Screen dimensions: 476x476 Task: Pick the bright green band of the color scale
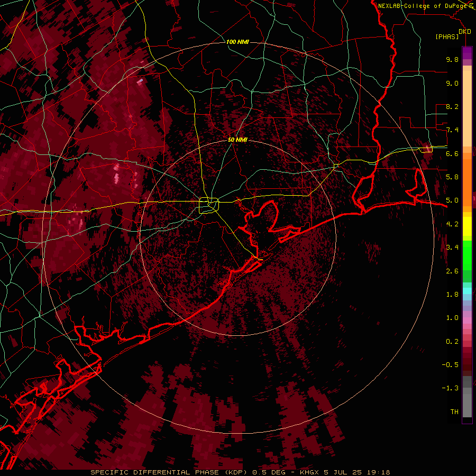467,255
